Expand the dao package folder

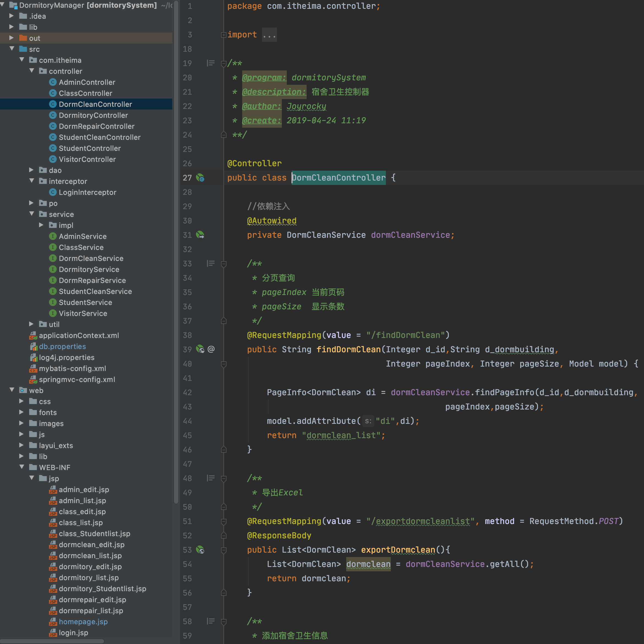[x=31, y=170]
